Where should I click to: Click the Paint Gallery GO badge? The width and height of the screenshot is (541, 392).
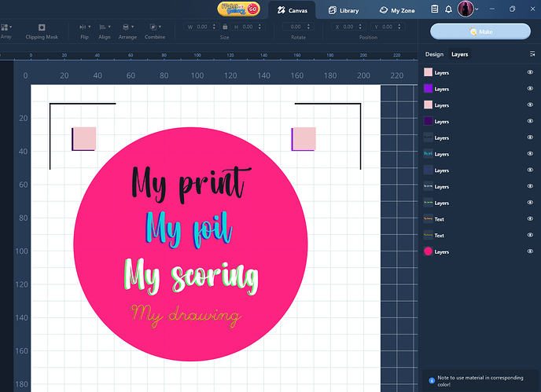point(240,9)
